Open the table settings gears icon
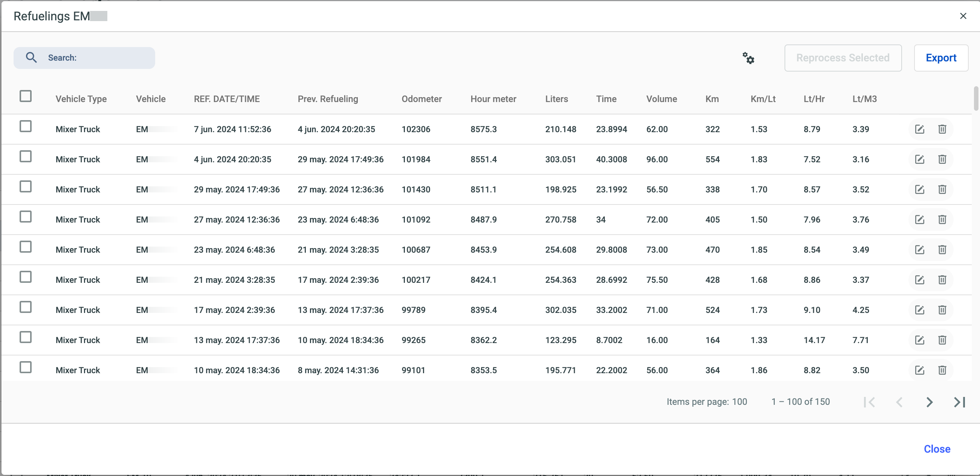Image resolution: width=980 pixels, height=476 pixels. (748, 58)
